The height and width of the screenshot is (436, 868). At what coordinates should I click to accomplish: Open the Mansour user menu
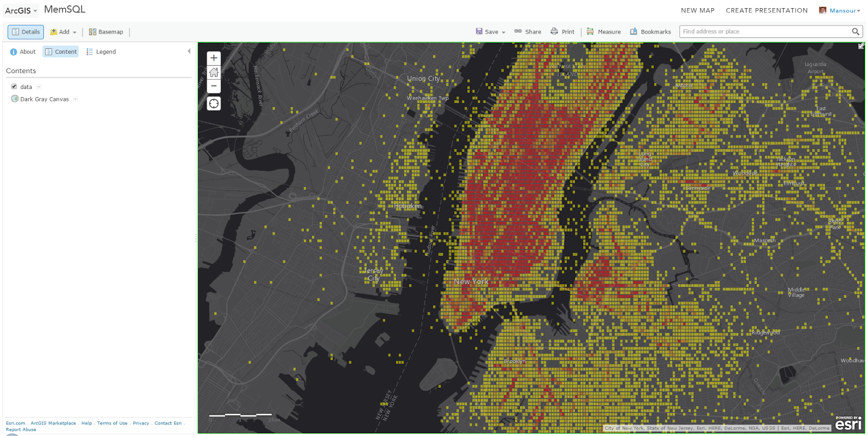coord(840,10)
